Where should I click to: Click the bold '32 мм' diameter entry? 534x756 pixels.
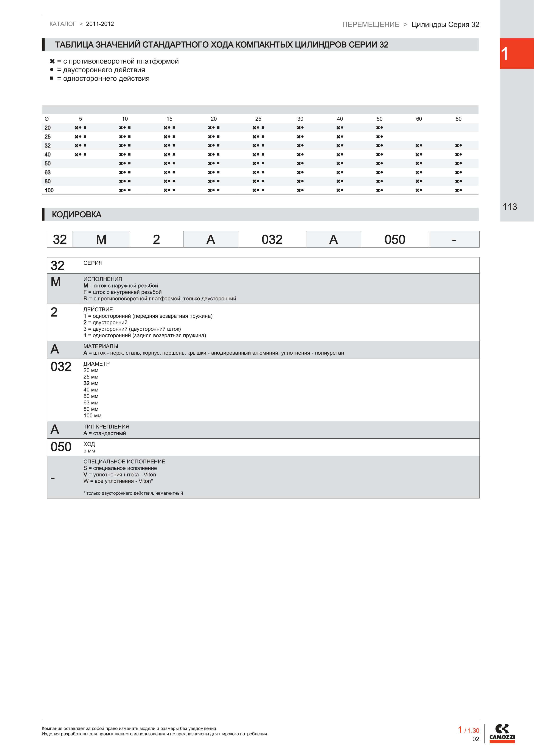click(x=91, y=383)
